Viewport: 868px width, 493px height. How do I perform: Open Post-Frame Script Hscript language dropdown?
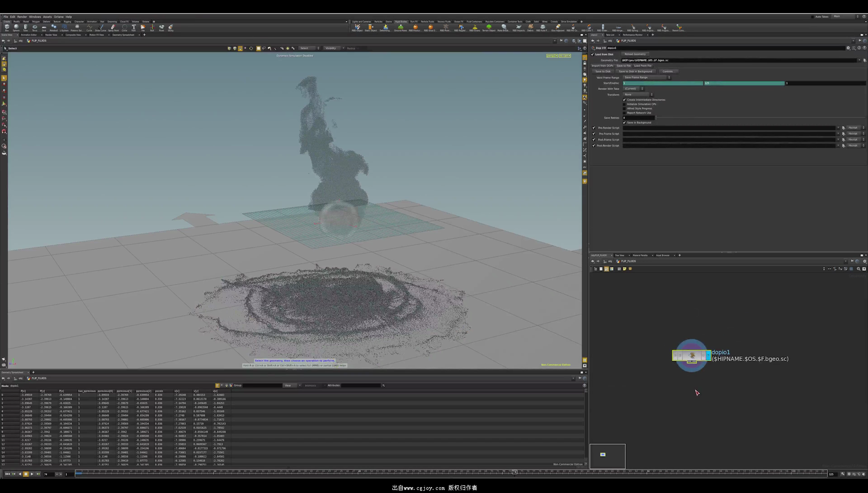pos(855,140)
